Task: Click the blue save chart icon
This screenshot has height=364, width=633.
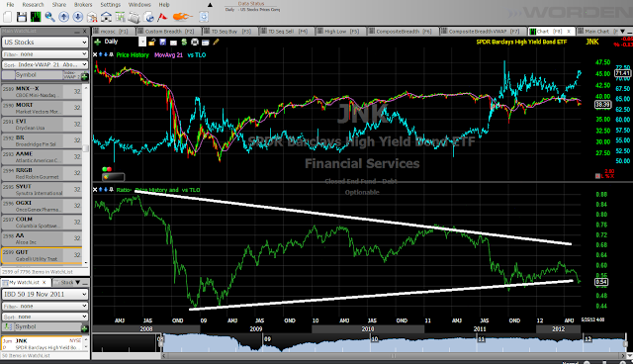Action: click(162, 42)
